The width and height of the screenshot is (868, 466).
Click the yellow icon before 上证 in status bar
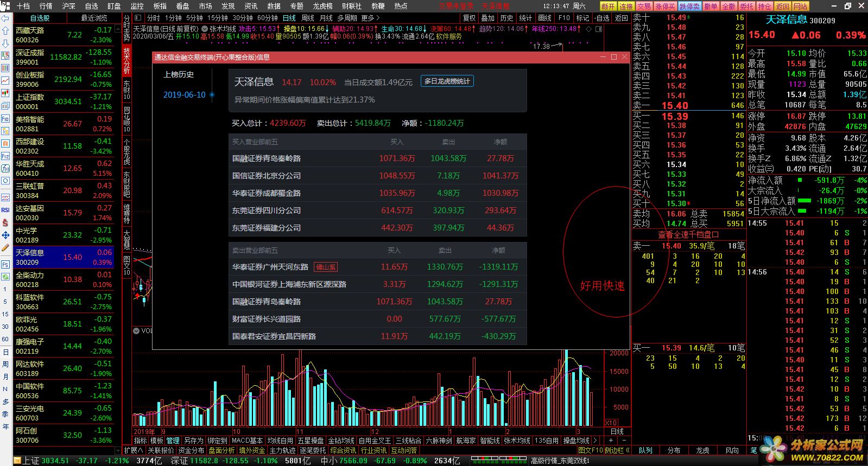17,461
